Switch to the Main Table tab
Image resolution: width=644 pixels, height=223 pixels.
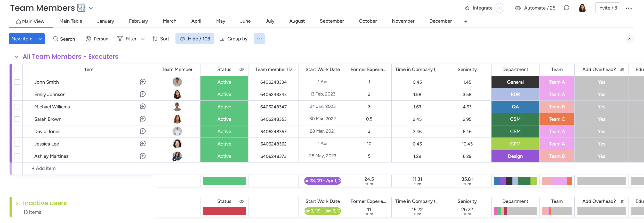[71, 21]
